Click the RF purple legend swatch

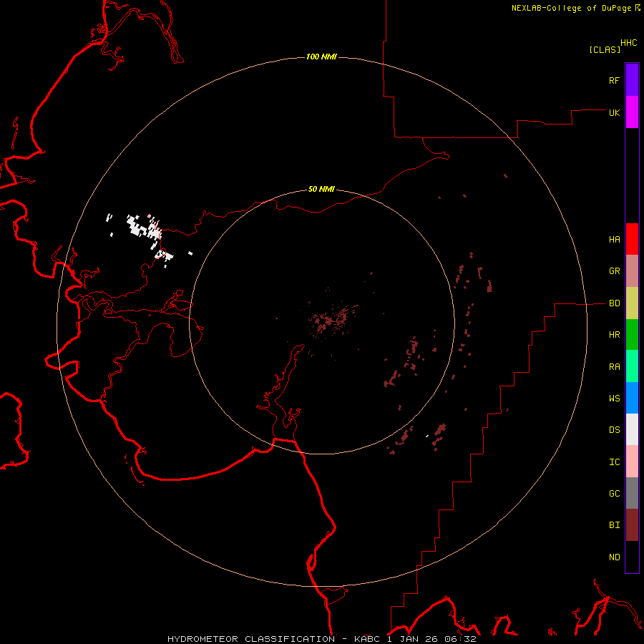[632, 79]
